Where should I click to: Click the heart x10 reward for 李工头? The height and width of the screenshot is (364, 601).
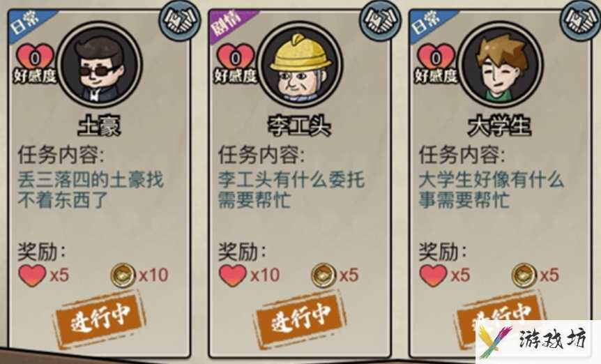coord(249,275)
